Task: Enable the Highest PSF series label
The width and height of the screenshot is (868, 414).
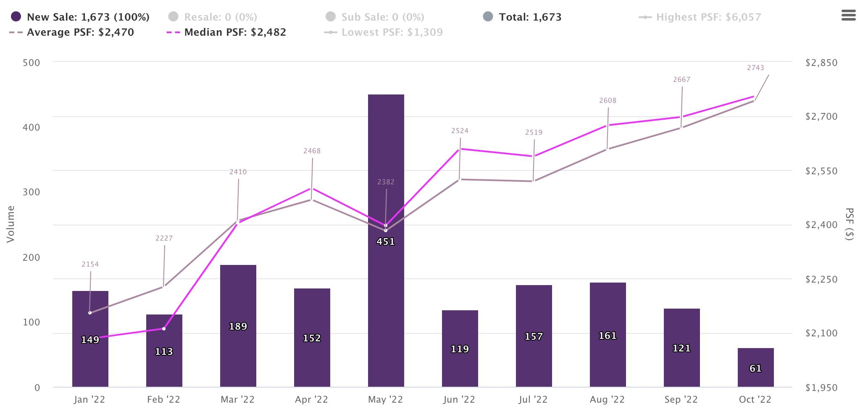Action: [x=708, y=17]
